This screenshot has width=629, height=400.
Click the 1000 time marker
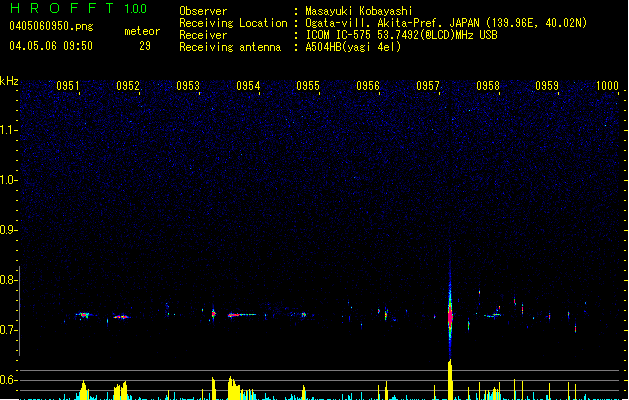click(x=607, y=85)
